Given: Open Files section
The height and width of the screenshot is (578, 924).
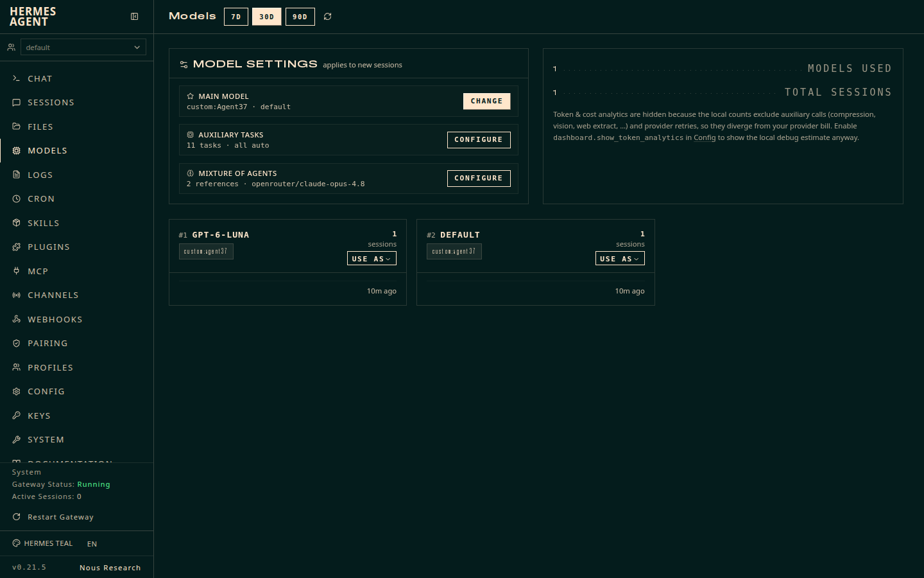Looking at the screenshot, I should (77, 127).
